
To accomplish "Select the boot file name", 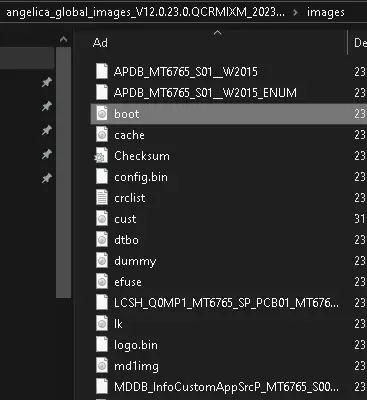I will click(x=127, y=114).
